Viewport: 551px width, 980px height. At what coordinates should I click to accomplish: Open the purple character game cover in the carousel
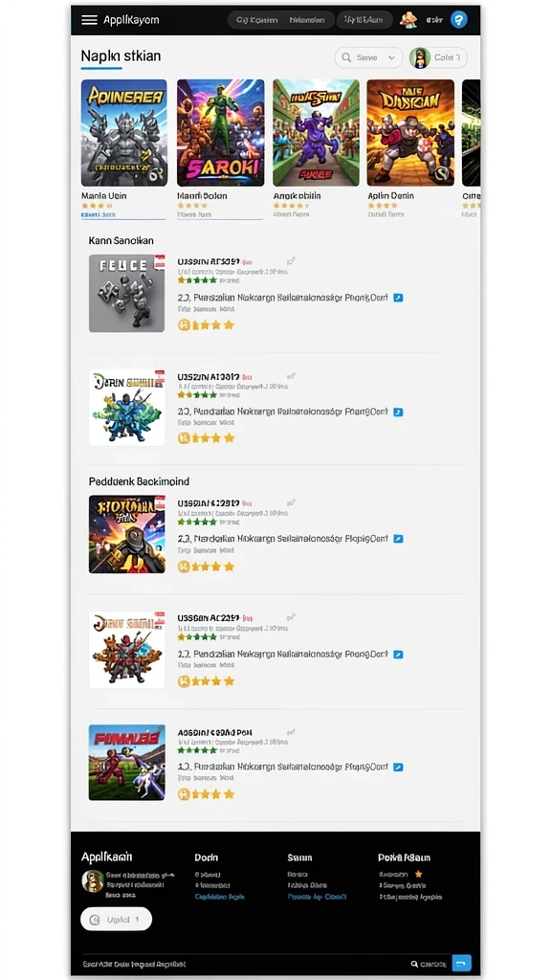coord(316,132)
